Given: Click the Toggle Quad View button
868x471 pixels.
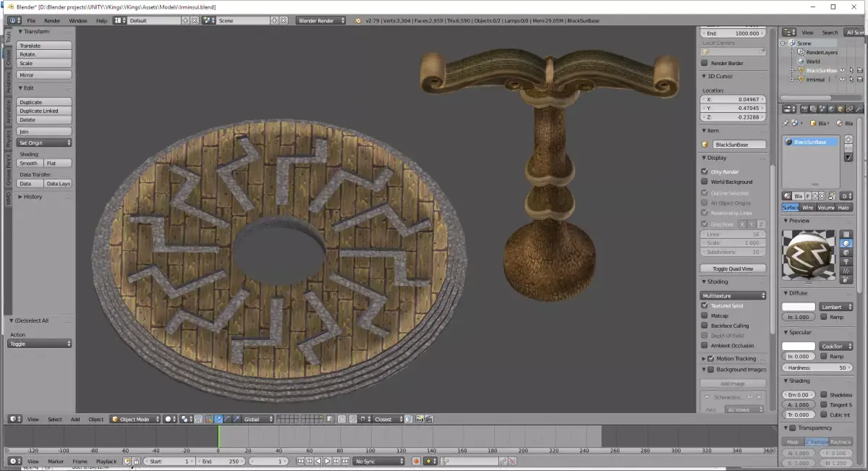Looking at the screenshot, I should (733, 268).
